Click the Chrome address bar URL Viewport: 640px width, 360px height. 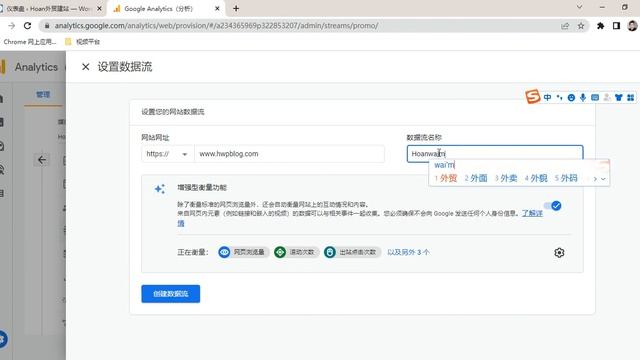coord(216,26)
